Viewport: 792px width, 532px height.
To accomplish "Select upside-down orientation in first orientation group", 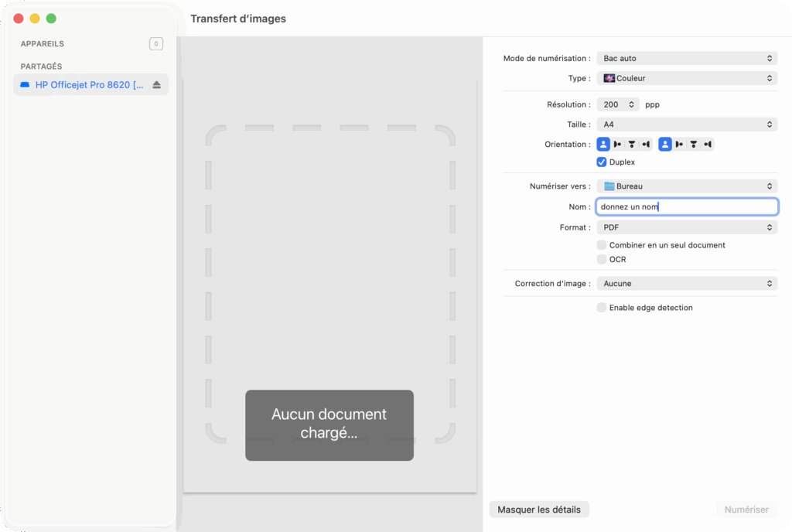I will (631, 145).
